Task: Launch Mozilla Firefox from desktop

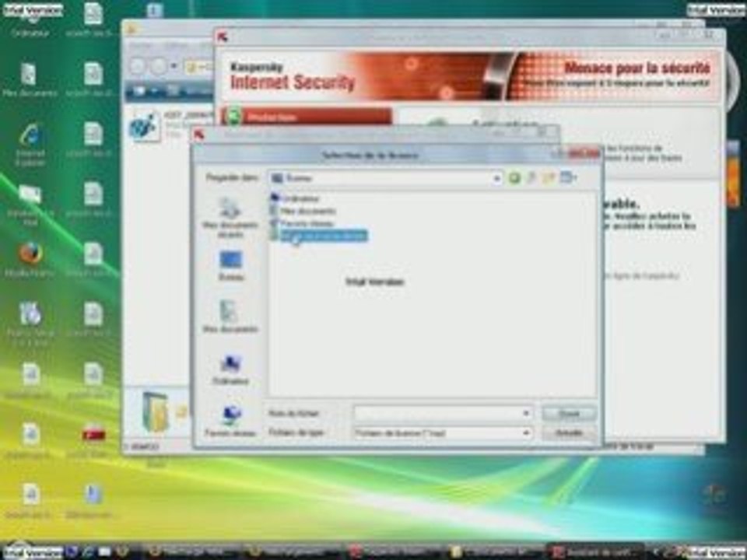Action: click(30, 260)
